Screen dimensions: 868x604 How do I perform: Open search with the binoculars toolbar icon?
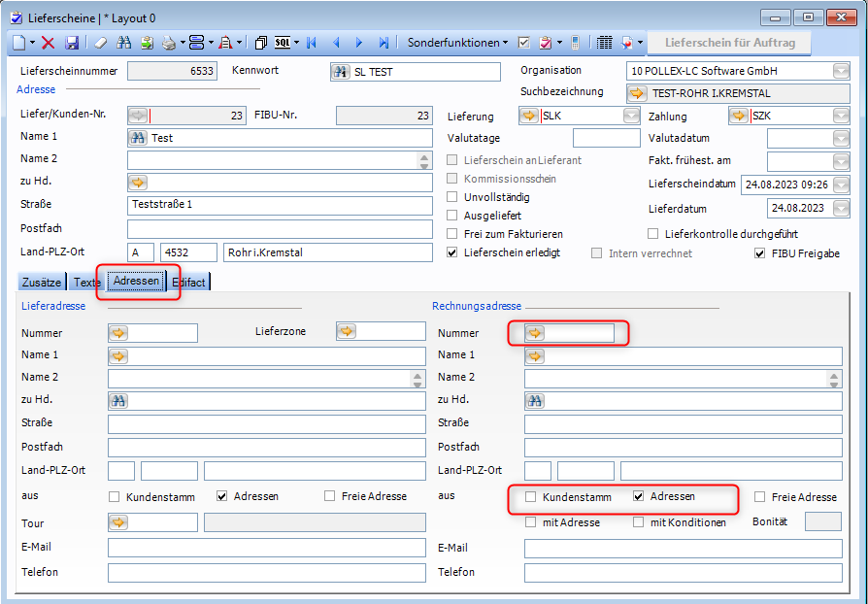pos(123,43)
